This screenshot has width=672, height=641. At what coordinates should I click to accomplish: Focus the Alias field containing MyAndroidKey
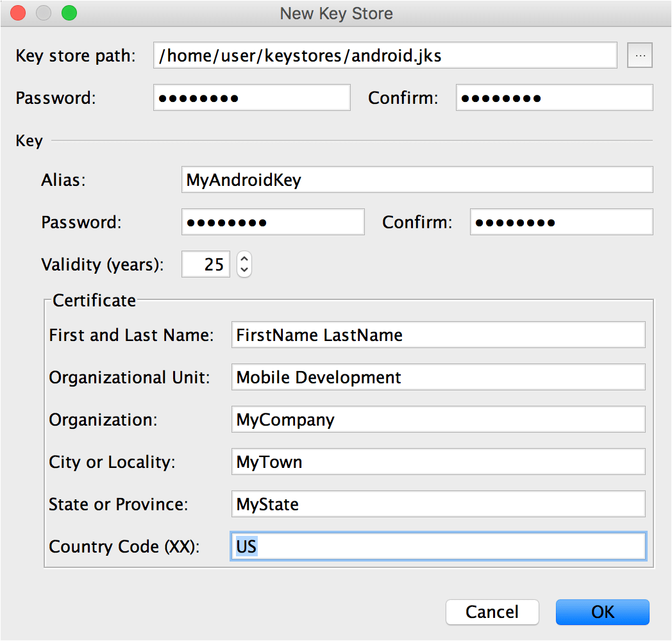[417, 179]
